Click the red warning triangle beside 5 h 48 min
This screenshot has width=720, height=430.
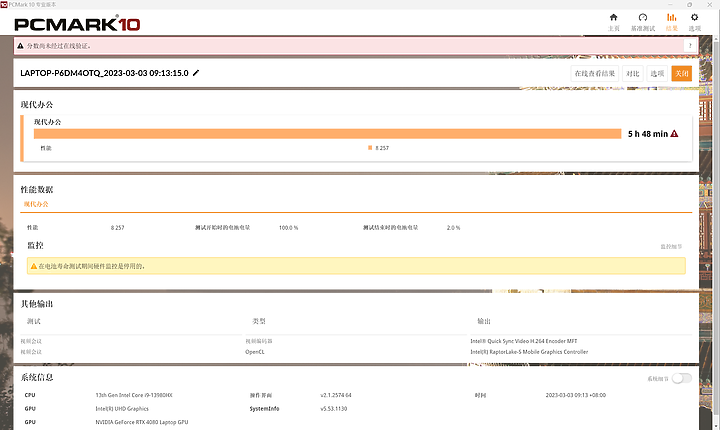tap(674, 134)
